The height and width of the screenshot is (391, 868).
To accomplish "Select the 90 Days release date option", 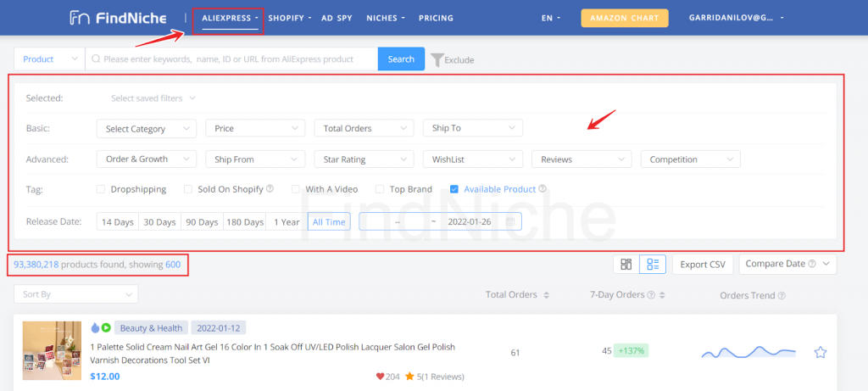I will (202, 222).
